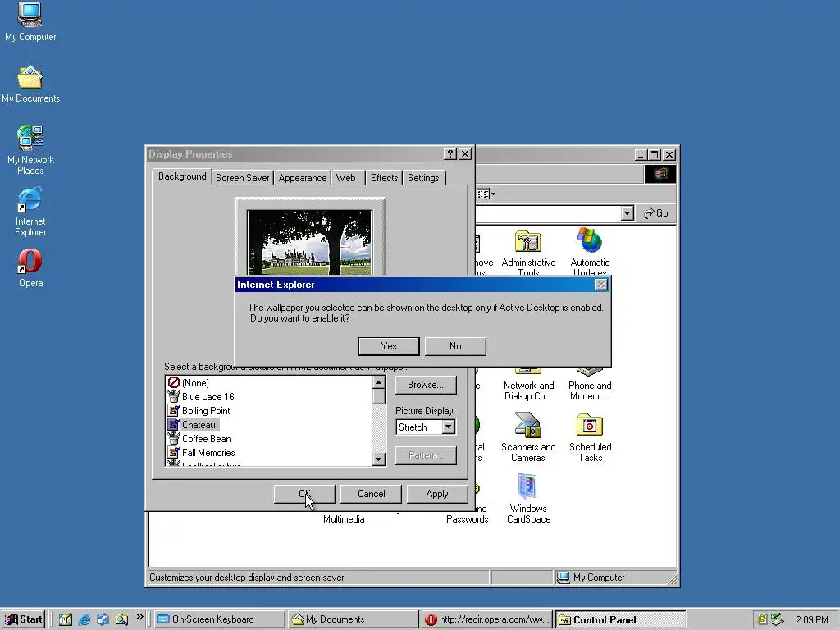Click the taskbar clock showing 2:09 PM
The width and height of the screenshot is (840, 630).
pos(811,620)
